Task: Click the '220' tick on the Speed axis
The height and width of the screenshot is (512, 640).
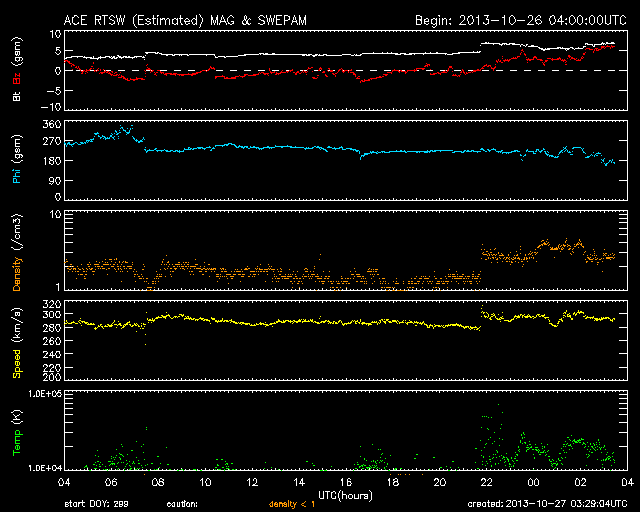Action: (x=52, y=367)
